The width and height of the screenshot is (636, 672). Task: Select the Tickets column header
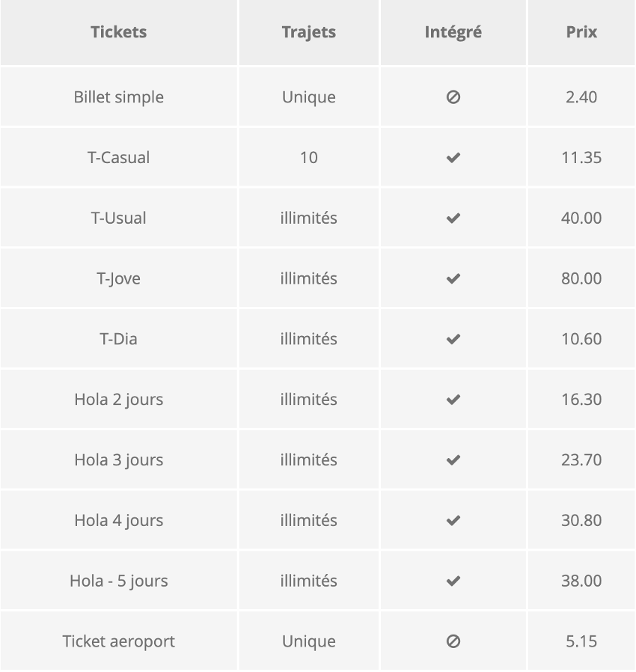tap(119, 32)
